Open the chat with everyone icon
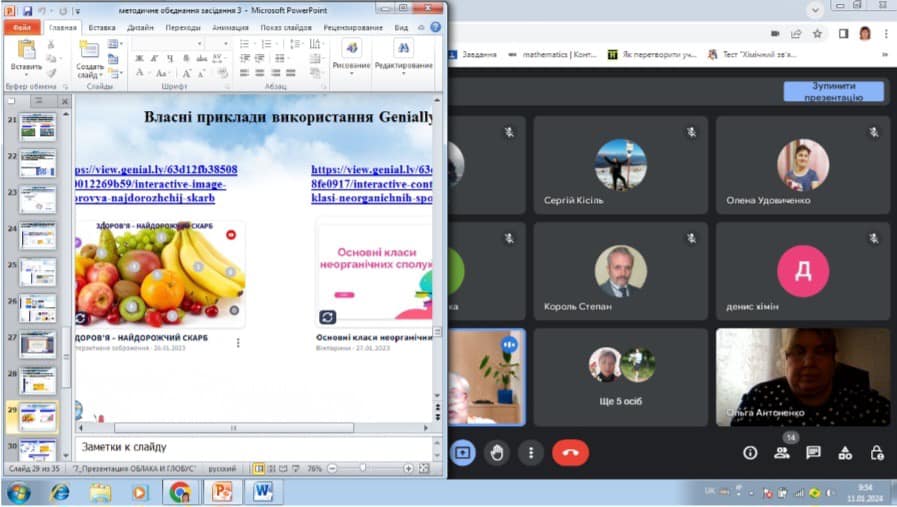This screenshot has width=897, height=507. (813, 453)
